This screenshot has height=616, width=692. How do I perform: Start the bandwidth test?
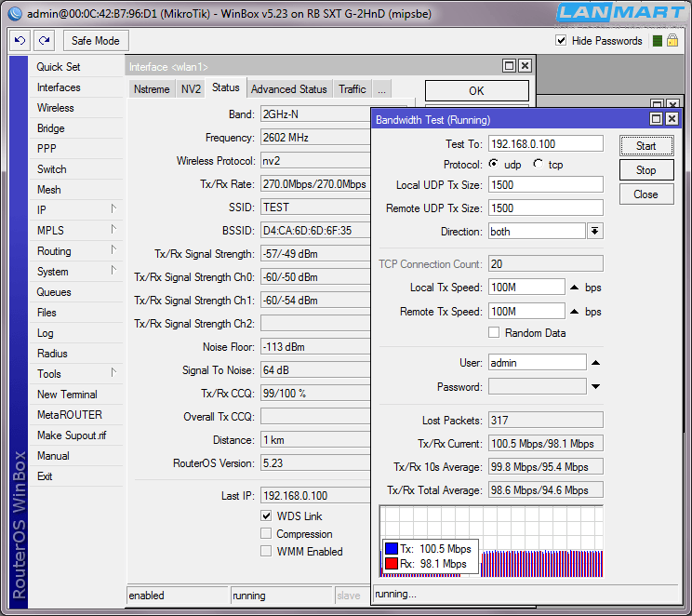click(646, 146)
